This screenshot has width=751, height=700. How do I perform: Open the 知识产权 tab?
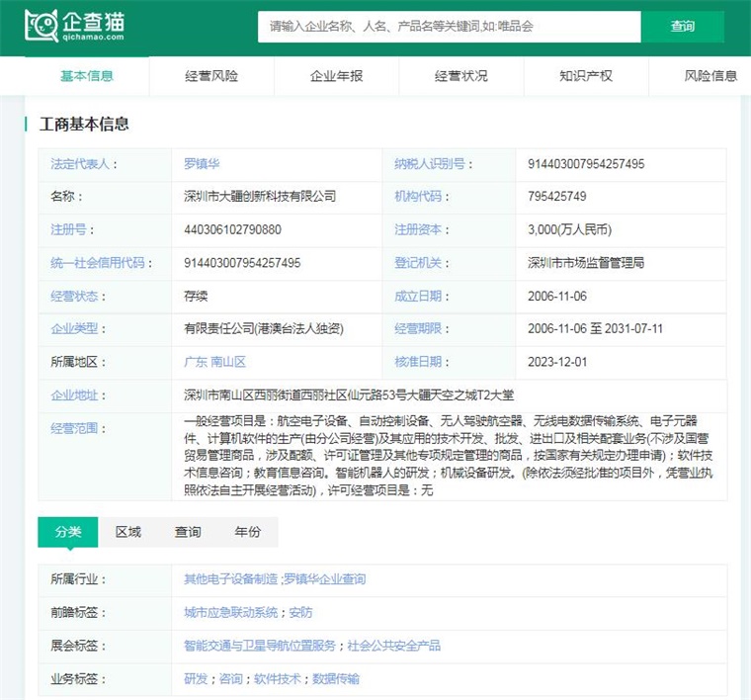[586, 76]
